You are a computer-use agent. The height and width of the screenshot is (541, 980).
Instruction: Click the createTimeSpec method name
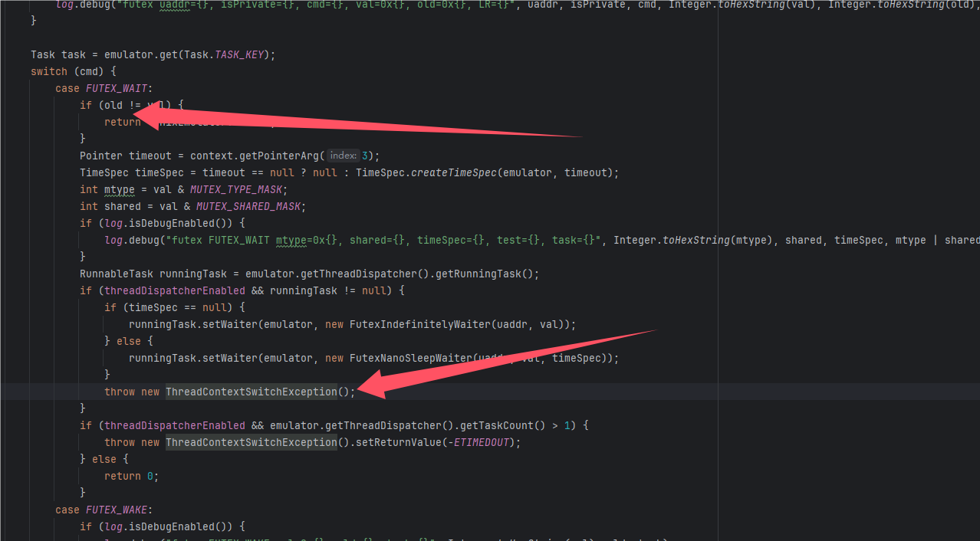(x=454, y=172)
